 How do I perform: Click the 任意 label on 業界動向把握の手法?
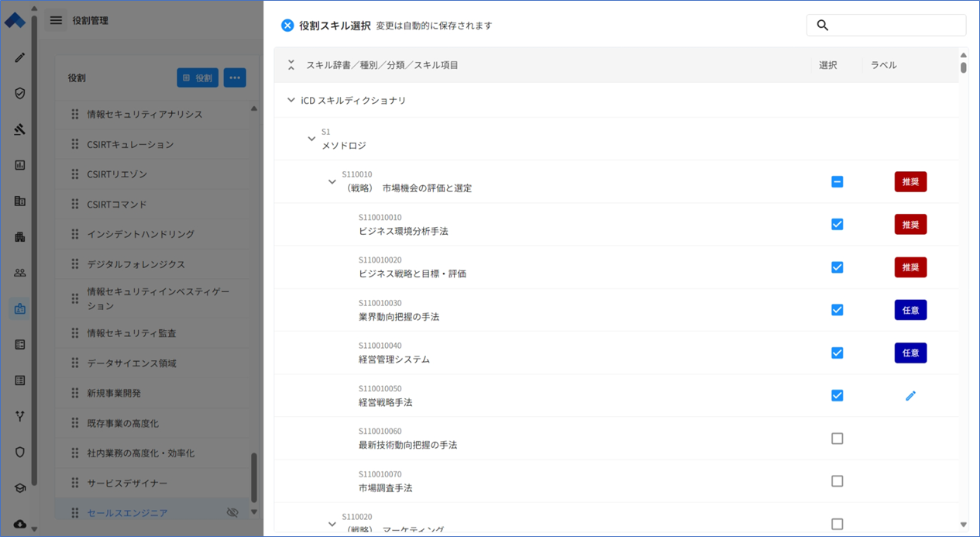tap(910, 310)
